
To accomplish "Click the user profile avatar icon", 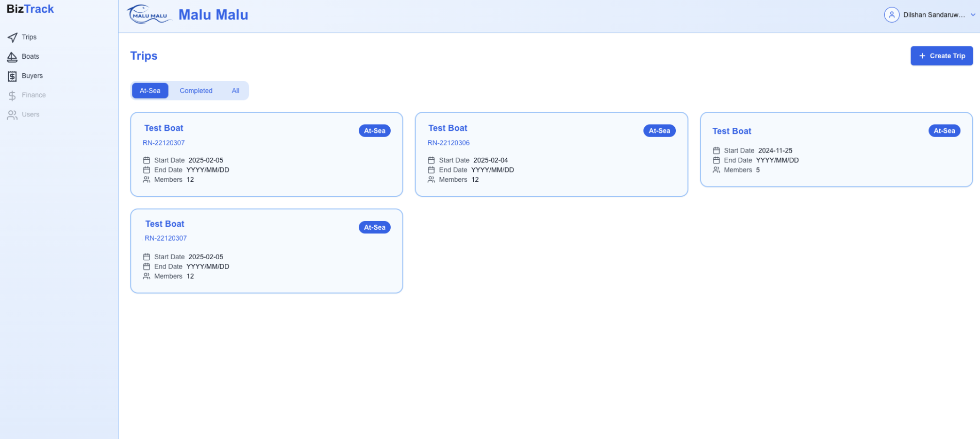I will coord(891,15).
